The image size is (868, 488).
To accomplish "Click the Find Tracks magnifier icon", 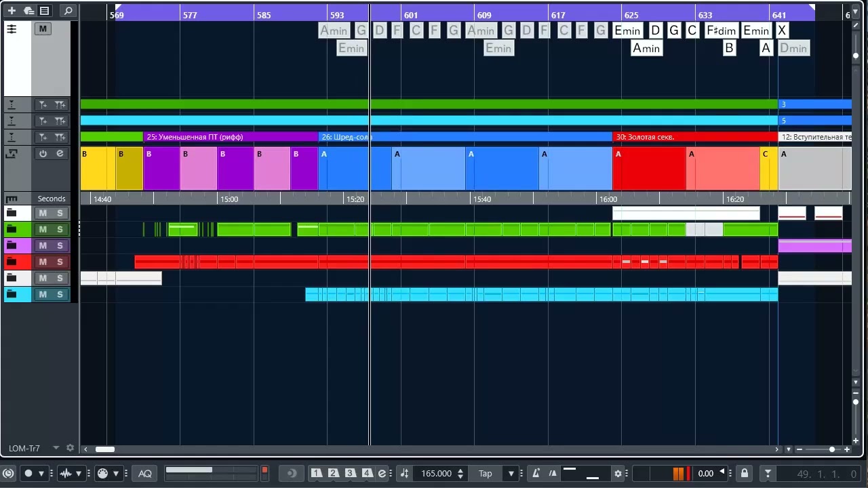I will (67, 10).
